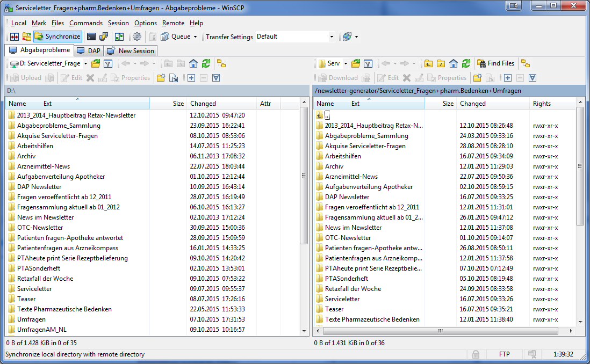This screenshot has height=364, width=590.
Task: Go to remote parent directory icon
Action: 428,63
